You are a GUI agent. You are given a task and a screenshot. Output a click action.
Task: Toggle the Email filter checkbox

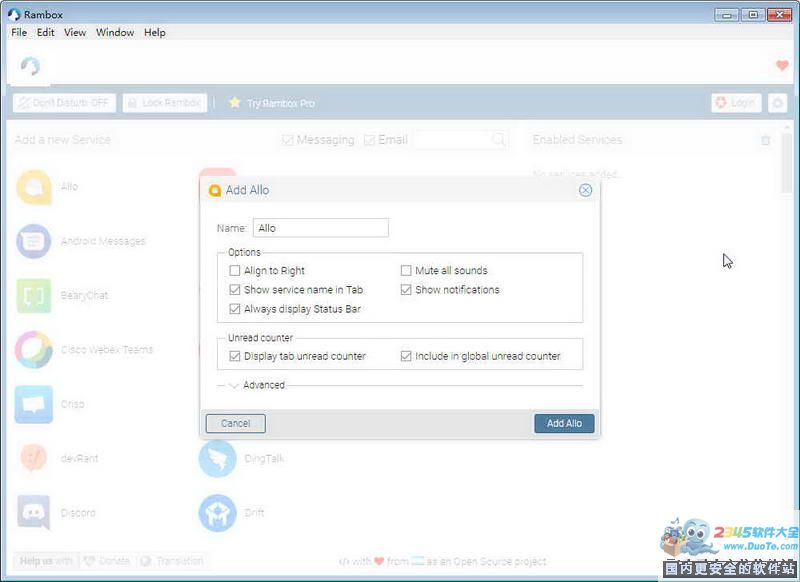[369, 140]
